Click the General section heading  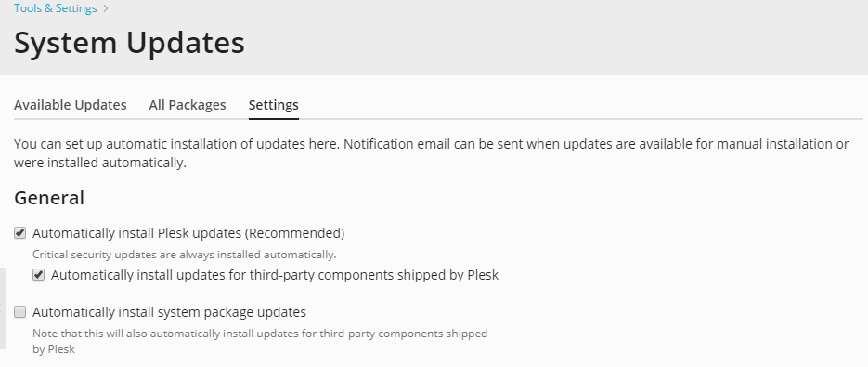click(49, 198)
